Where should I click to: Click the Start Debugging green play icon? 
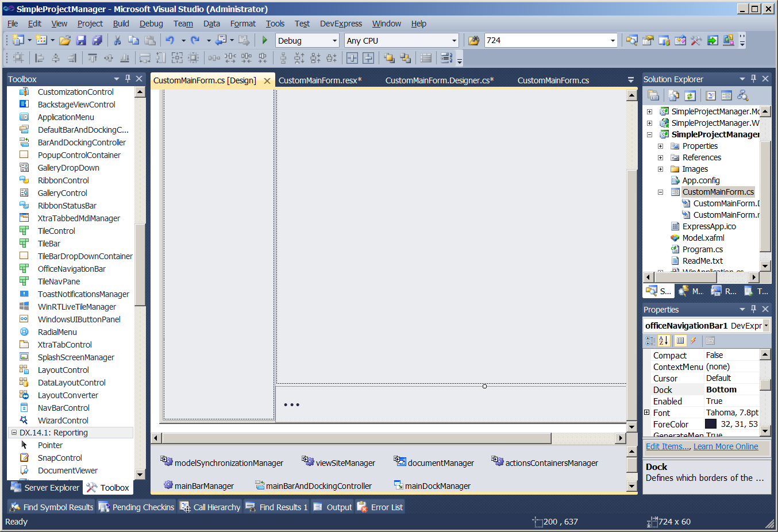tap(264, 40)
